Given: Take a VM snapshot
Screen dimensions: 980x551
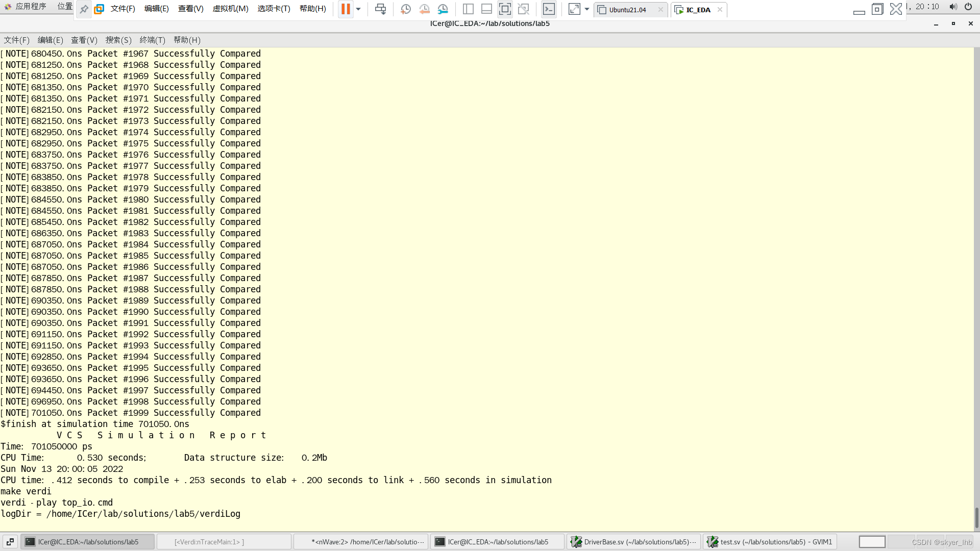Looking at the screenshot, I should pyautogui.click(x=406, y=9).
